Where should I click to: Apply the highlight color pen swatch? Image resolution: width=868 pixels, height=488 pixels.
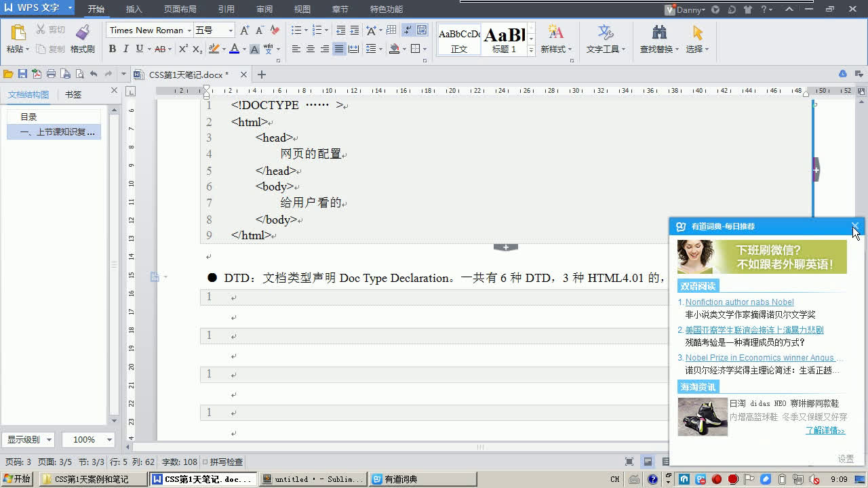pyautogui.click(x=214, y=49)
